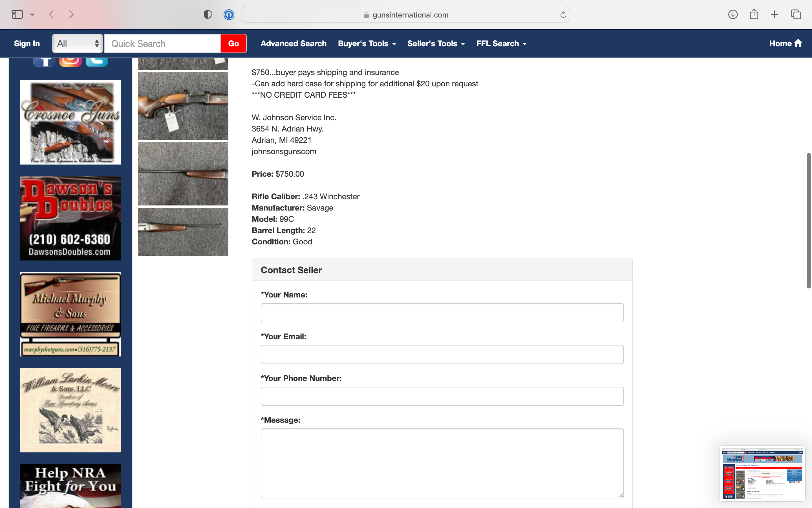
Task: Select the NO CREDIT CARD FEES text
Action: tap(304, 95)
